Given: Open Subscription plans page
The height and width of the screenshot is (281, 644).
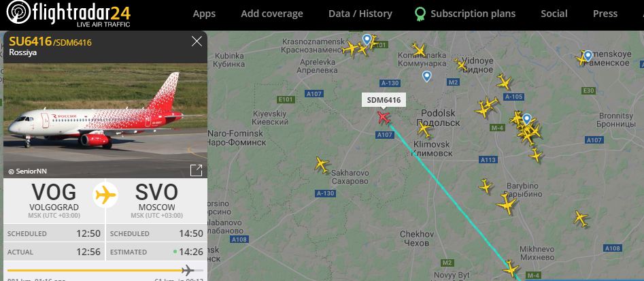Looking at the screenshot, I should (x=465, y=14).
